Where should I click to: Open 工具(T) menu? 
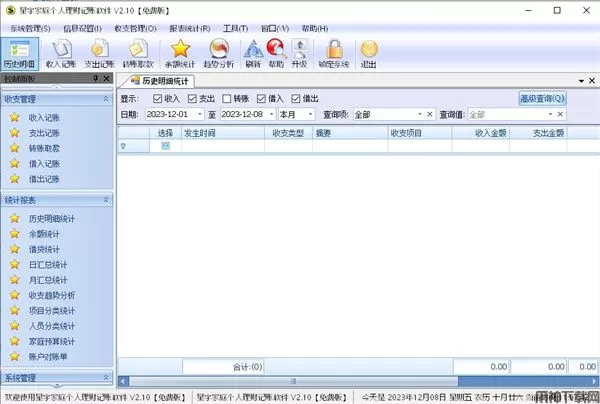tap(235, 28)
